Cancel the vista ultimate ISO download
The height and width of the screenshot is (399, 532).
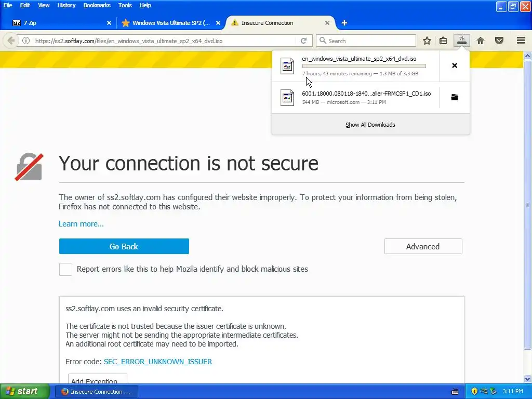[x=455, y=65]
